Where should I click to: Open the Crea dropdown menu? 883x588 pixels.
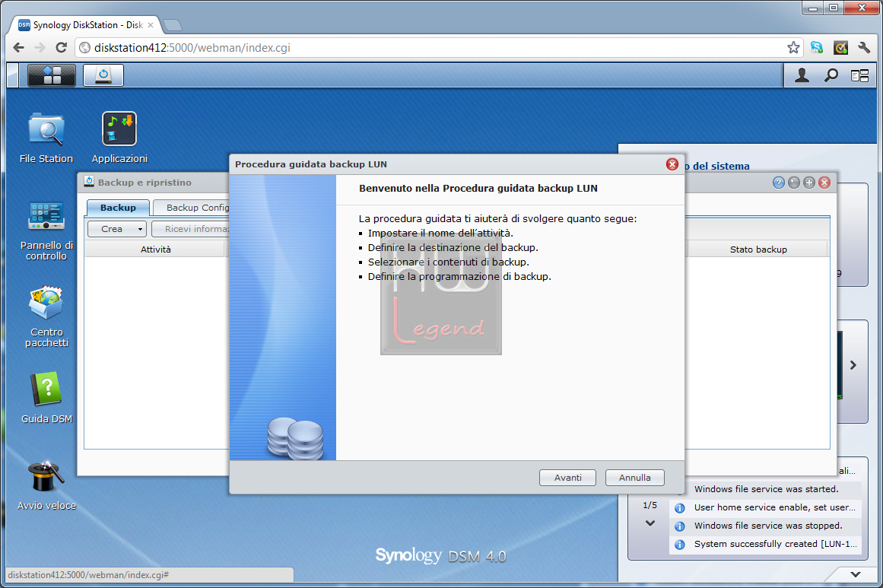(x=117, y=229)
